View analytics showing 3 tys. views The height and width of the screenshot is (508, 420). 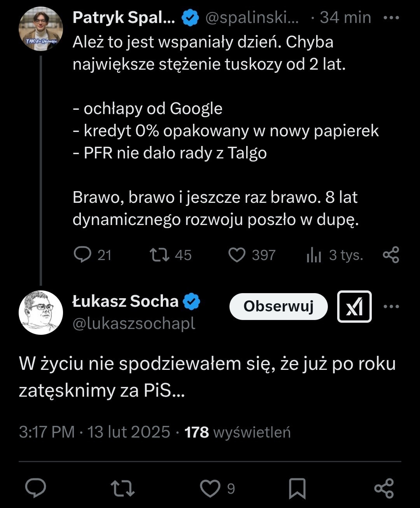click(314, 255)
